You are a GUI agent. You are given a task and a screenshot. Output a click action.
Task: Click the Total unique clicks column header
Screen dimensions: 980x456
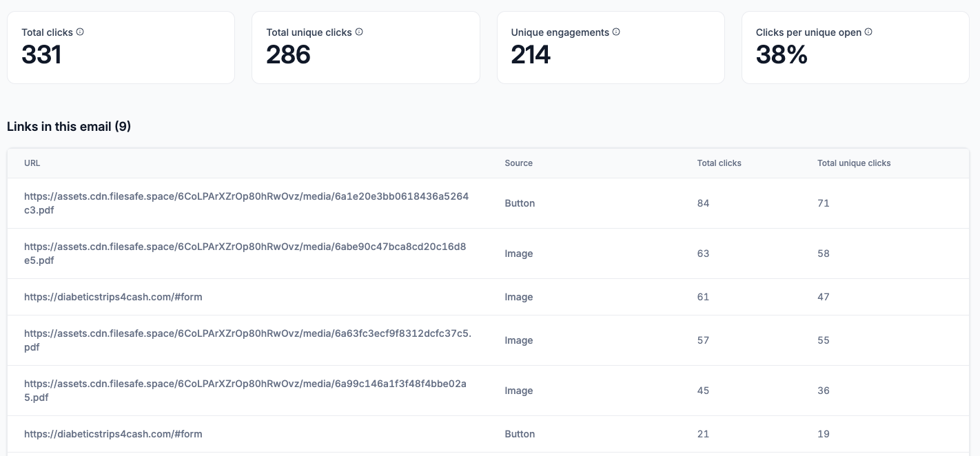click(854, 163)
